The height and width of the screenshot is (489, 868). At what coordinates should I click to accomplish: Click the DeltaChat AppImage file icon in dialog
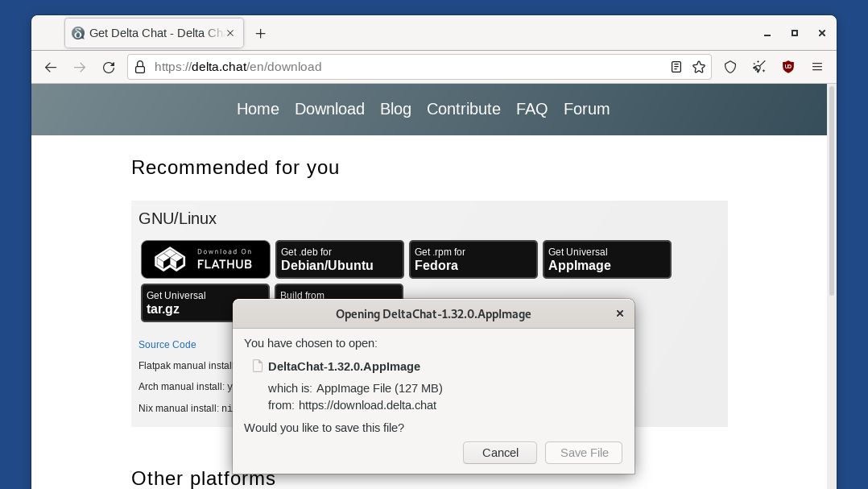[258, 366]
